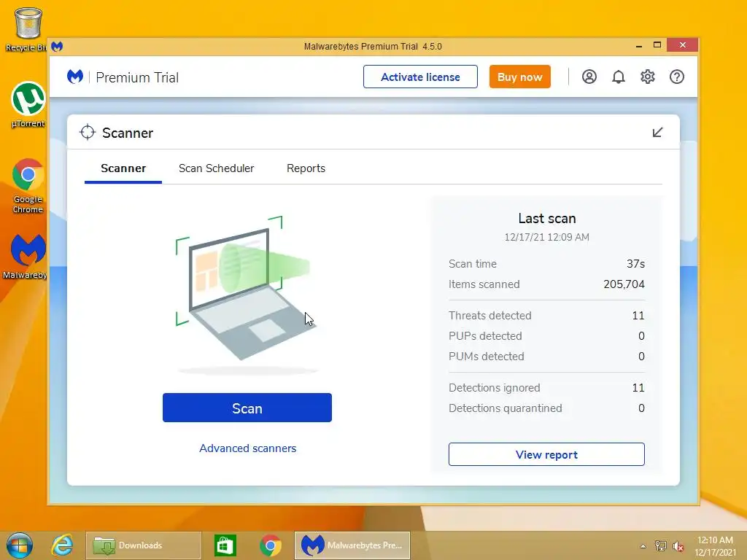Click the Buy now button
Image resolution: width=747 pixels, height=560 pixels.
point(519,77)
